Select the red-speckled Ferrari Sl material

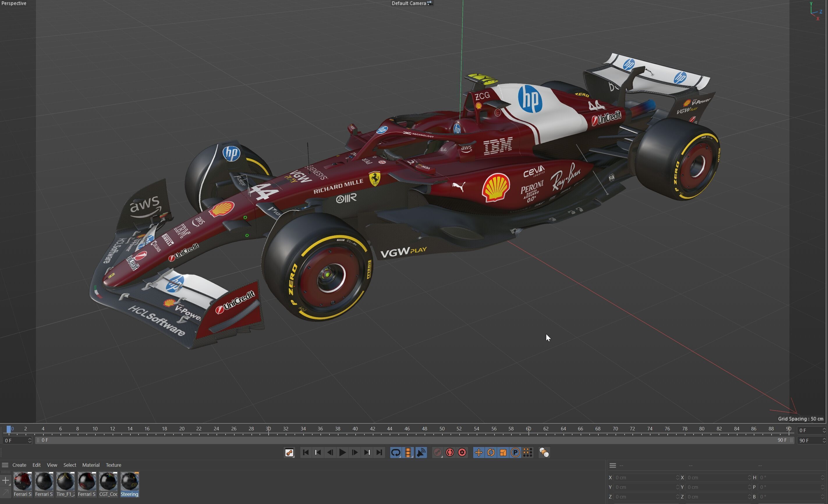coord(22,481)
